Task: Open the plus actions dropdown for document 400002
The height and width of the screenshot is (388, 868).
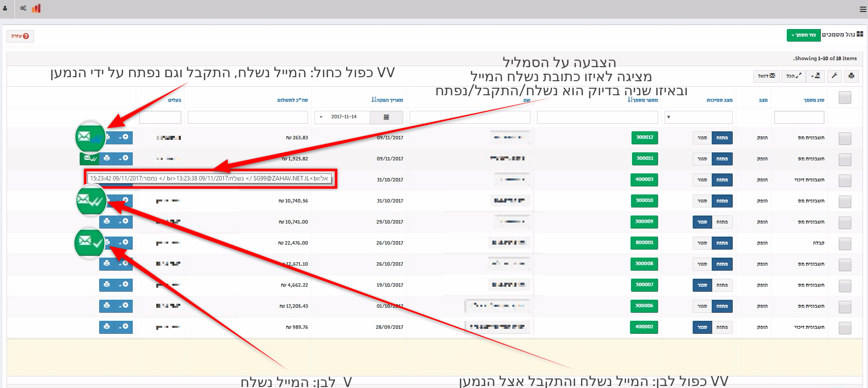Action: (124, 327)
